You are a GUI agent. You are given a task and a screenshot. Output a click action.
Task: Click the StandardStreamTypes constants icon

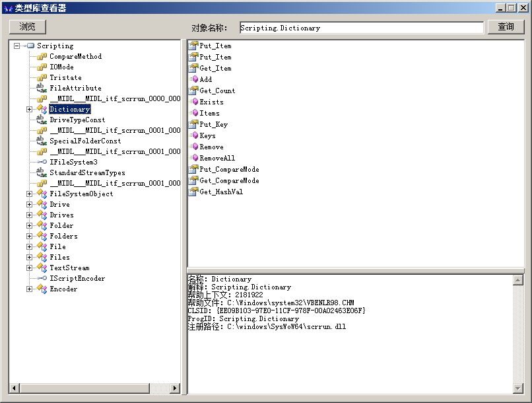coord(42,173)
